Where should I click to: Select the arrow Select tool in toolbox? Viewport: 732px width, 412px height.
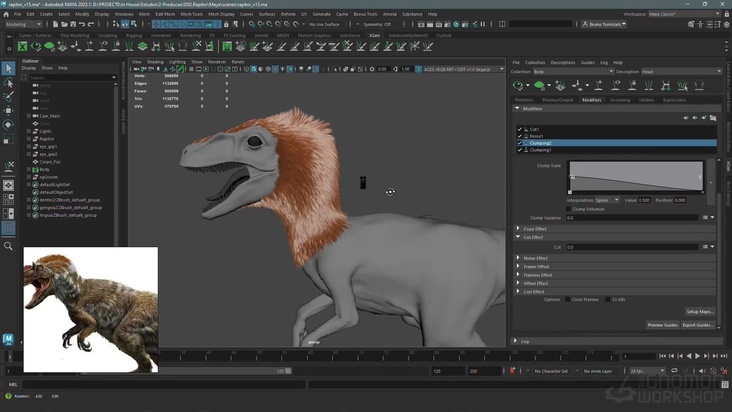coord(8,69)
